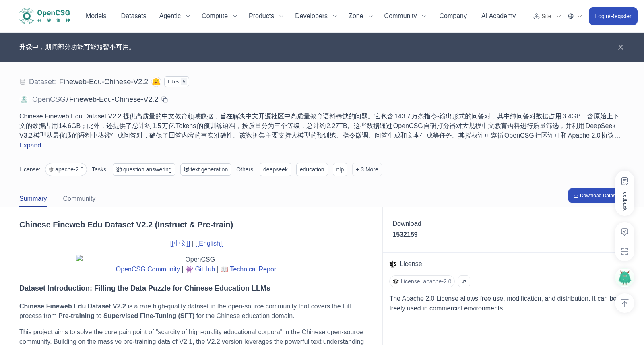Expand the Zone menu chevron
This screenshot has height=345, width=644.
pyautogui.click(x=371, y=16)
